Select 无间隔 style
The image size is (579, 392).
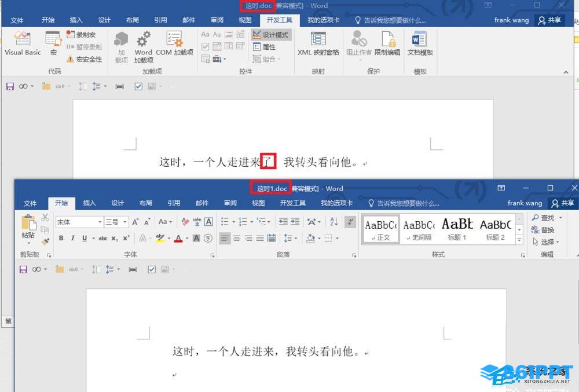pos(419,229)
